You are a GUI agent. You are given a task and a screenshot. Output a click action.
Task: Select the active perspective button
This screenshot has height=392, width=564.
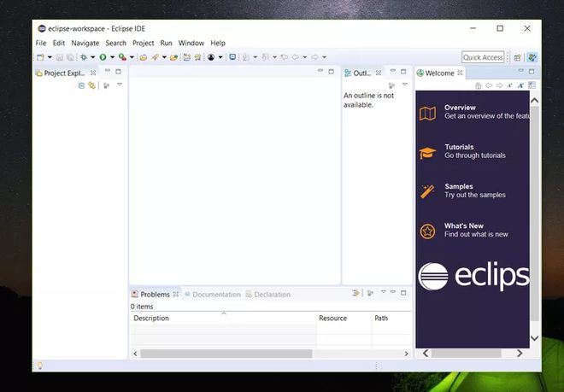[x=532, y=57]
